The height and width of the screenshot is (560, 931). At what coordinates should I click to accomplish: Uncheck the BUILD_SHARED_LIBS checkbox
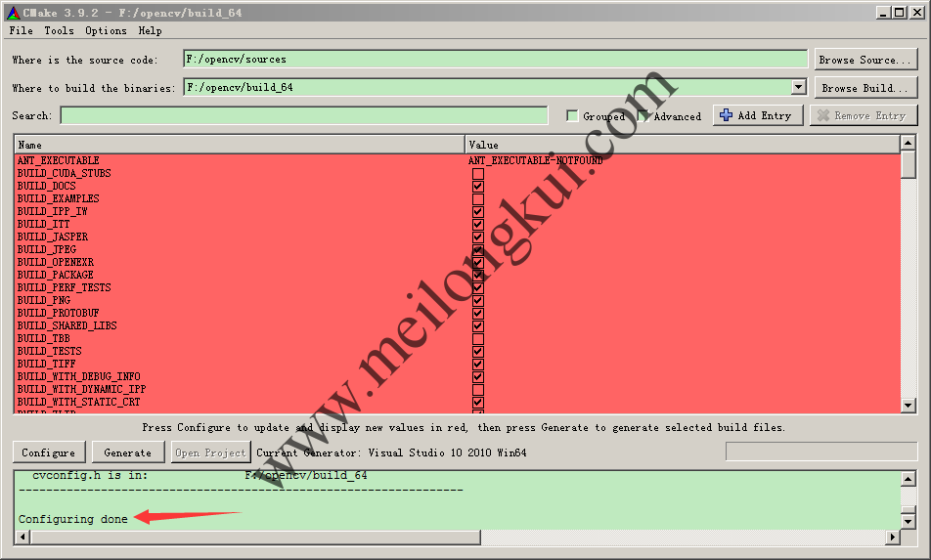pyautogui.click(x=478, y=326)
